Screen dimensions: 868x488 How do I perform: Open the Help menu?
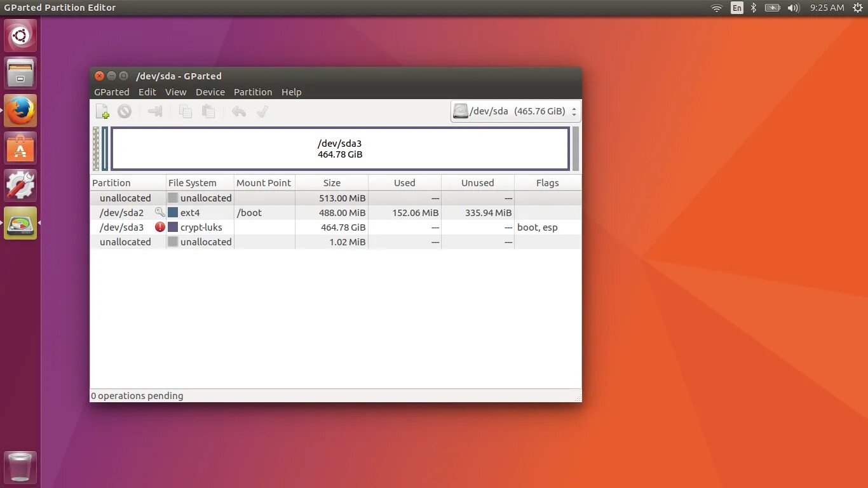coord(292,92)
